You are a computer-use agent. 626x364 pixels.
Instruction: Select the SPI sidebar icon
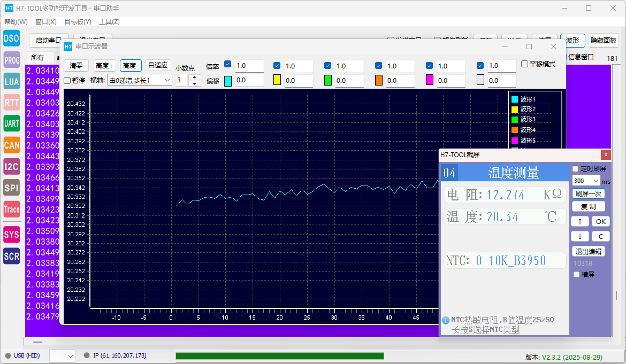tap(12, 188)
